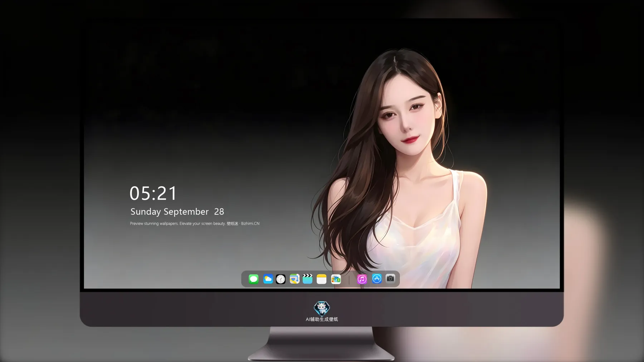The image size is (644, 362).
Task: Open the Notes app in the dock
Action: tap(322, 279)
